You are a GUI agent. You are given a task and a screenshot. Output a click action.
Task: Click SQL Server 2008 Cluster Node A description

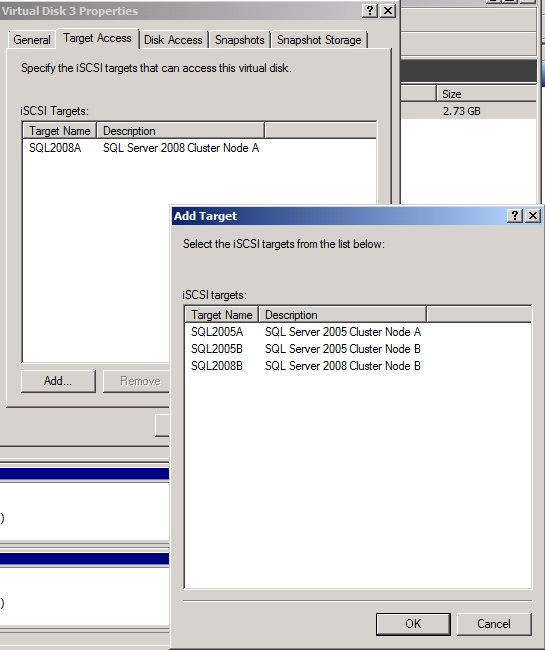point(181,148)
